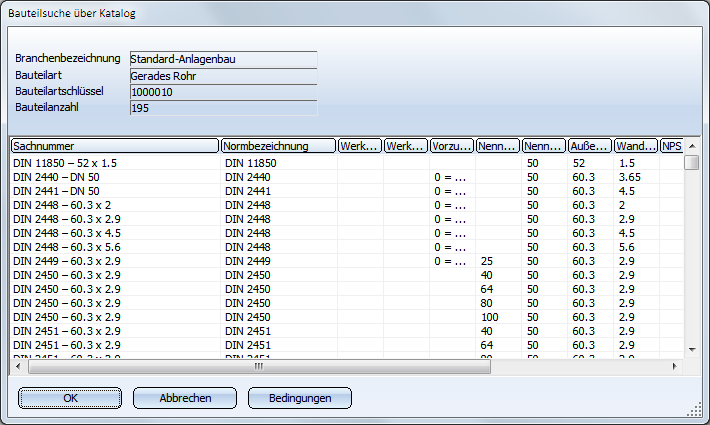Click the Bauteilartschlüssel field 1000010
The height and width of the screenshot is (425, 710).
pyautogui.click(x=223, y=92)
